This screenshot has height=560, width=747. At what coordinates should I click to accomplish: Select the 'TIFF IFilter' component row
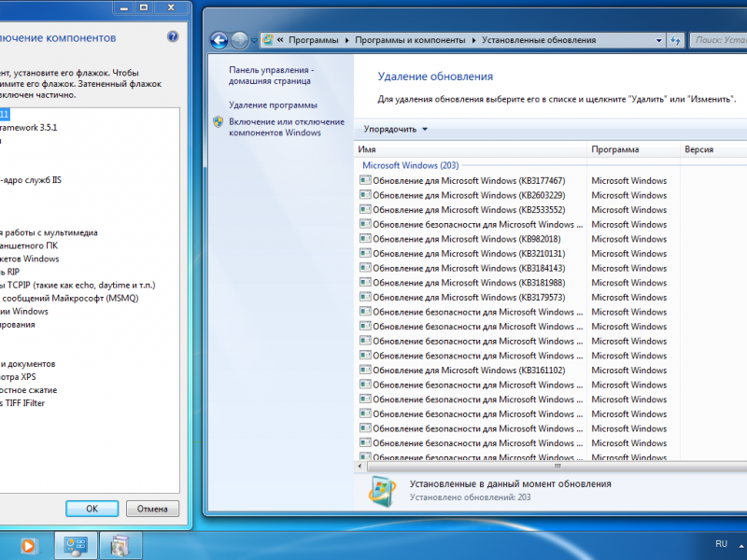pos(22,403)
